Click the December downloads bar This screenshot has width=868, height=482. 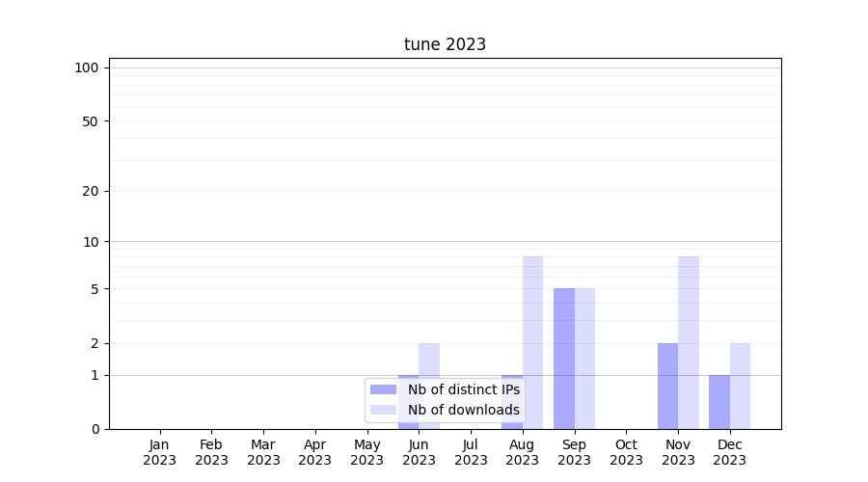click(740, 386)
